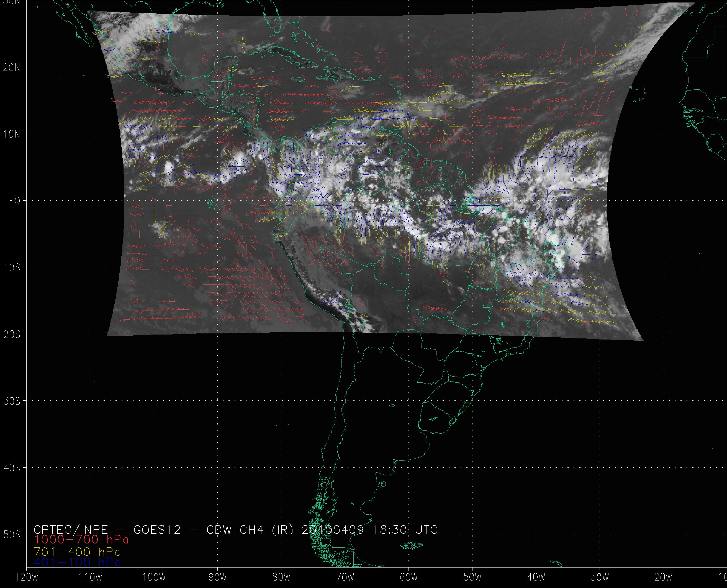
Task: Click the 60W longitude axis label
Action: pos(409,577)
